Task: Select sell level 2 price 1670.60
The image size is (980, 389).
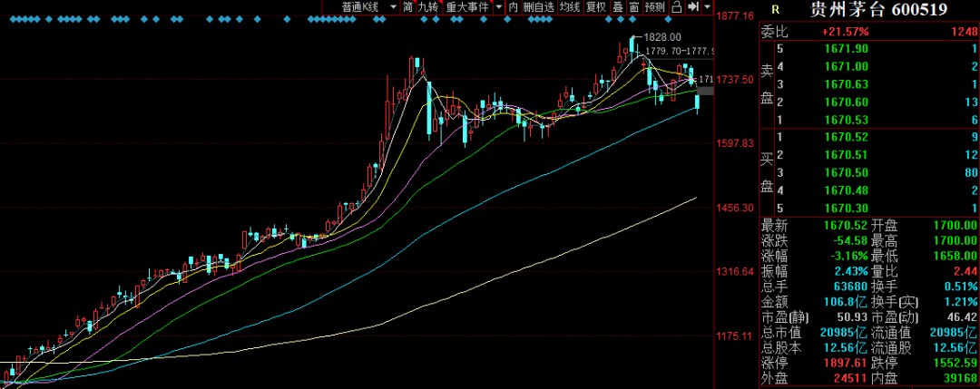Action: (x=845, y=102)
